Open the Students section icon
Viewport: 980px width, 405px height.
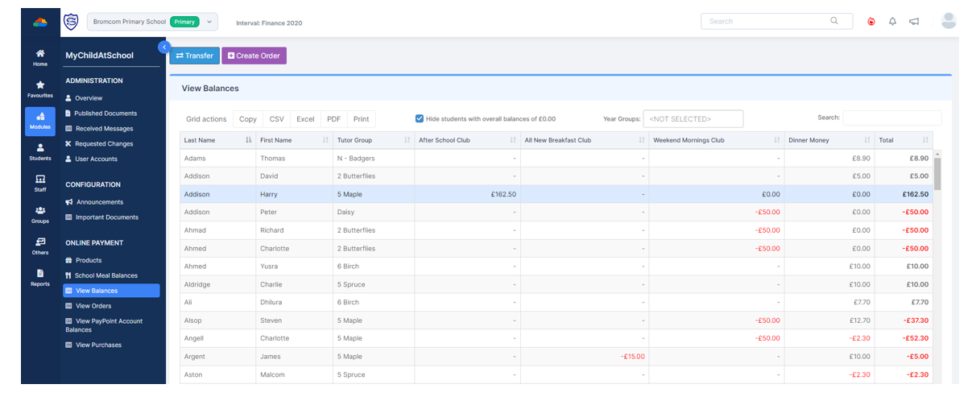[x=40, y=151]
